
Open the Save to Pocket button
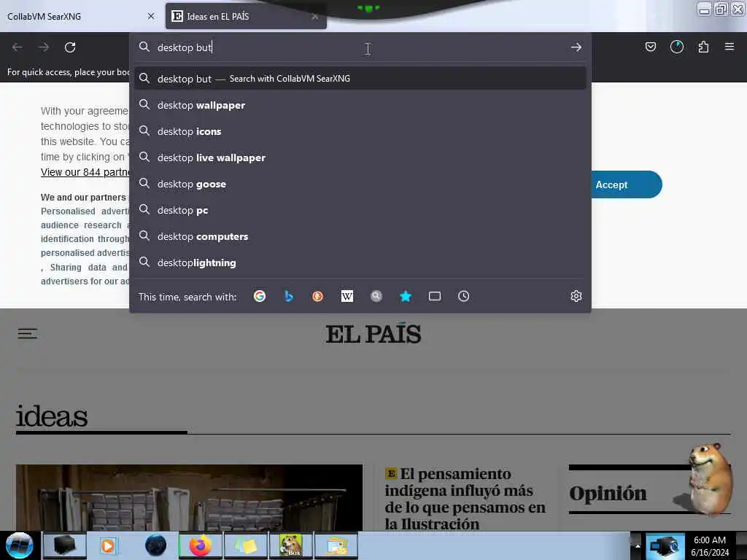point(650,47)
